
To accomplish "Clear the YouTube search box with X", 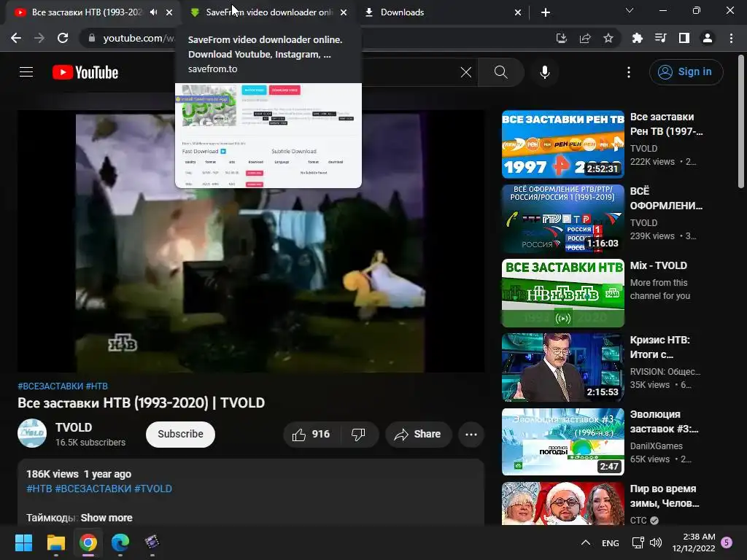I will [x=466, y=72].
